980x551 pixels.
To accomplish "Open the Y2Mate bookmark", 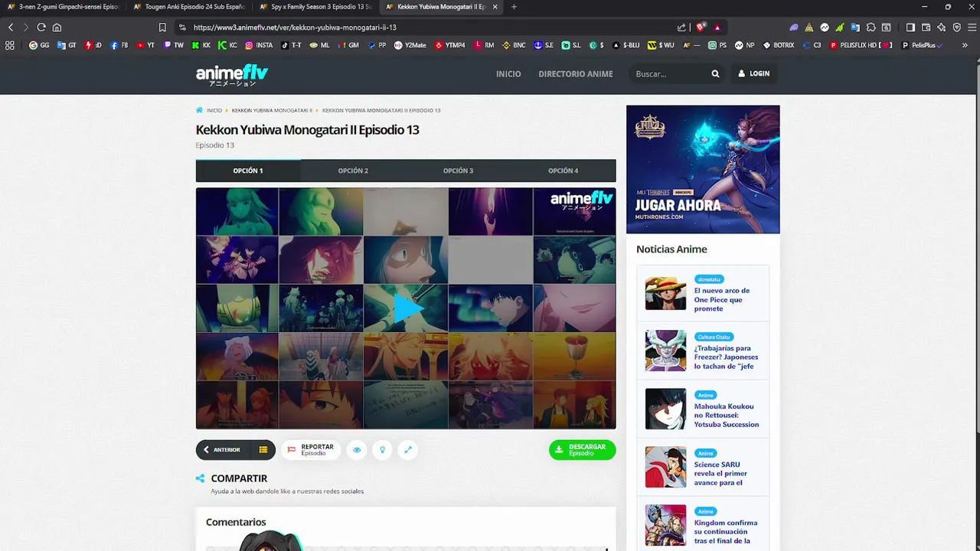I will tap(410, 45).
